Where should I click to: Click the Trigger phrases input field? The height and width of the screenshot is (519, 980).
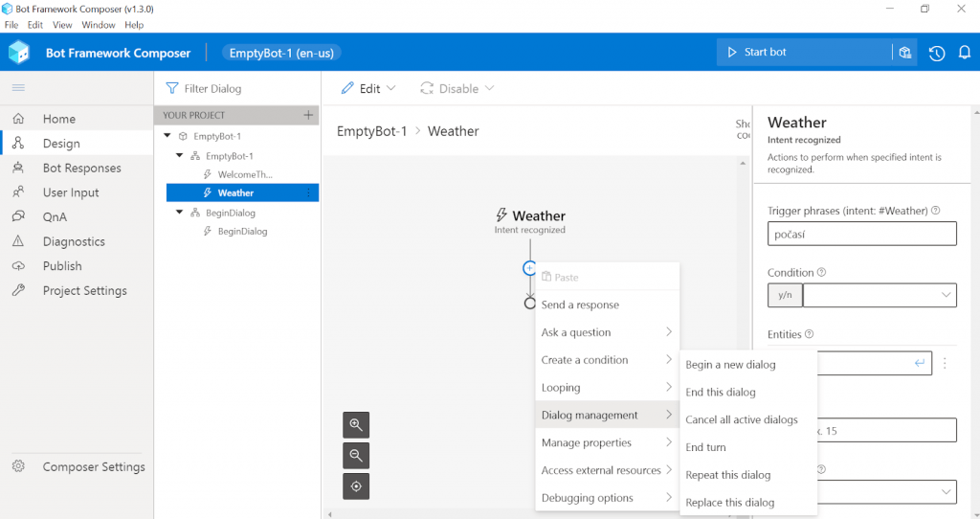click(x=861, y=234)
